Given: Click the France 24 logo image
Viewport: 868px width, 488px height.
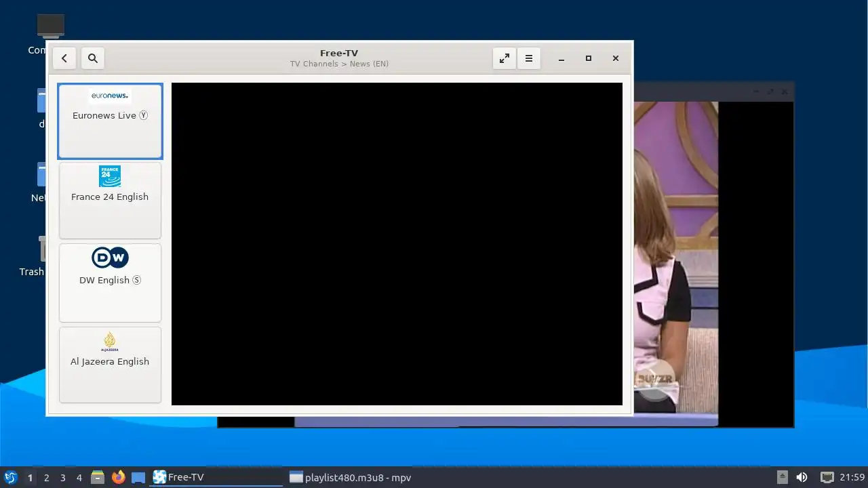Looking at the screenshot, I should [x=110, y=176].
